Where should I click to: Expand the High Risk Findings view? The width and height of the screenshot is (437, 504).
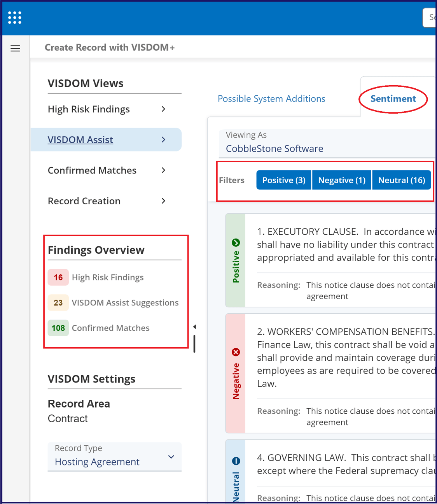163,109
